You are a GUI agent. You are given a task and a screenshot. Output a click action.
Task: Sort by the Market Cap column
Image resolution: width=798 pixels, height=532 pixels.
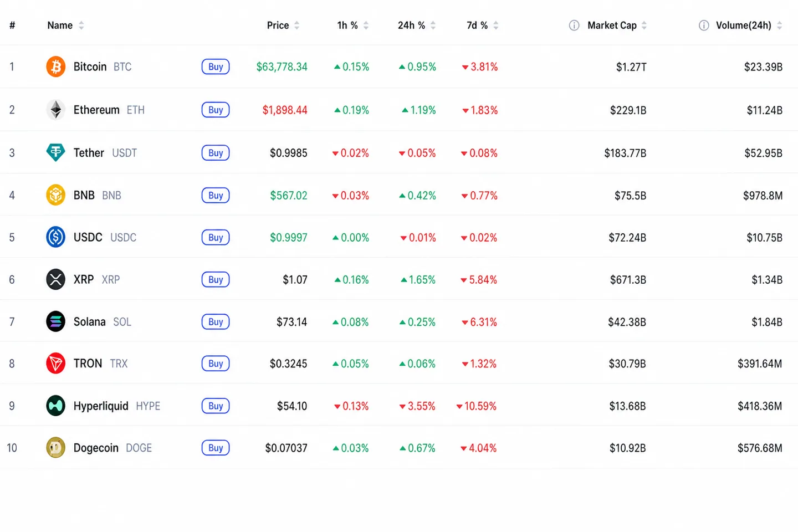point(617,25)
